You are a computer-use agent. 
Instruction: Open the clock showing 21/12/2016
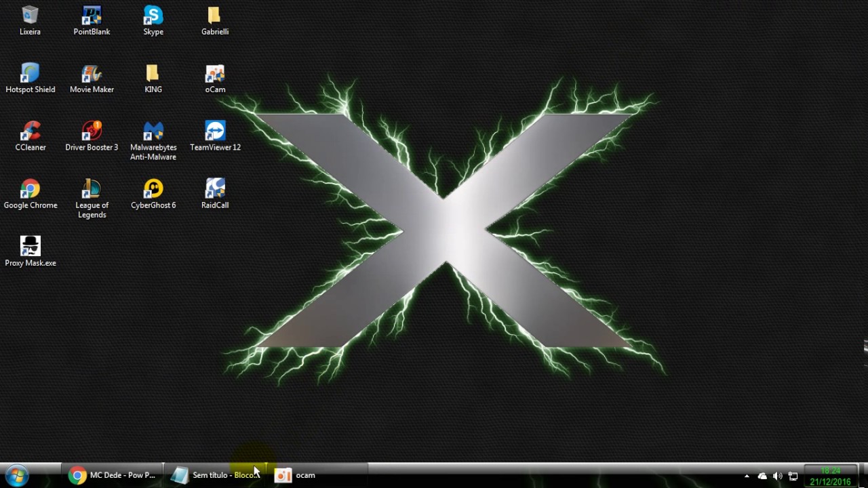[830, 476]
